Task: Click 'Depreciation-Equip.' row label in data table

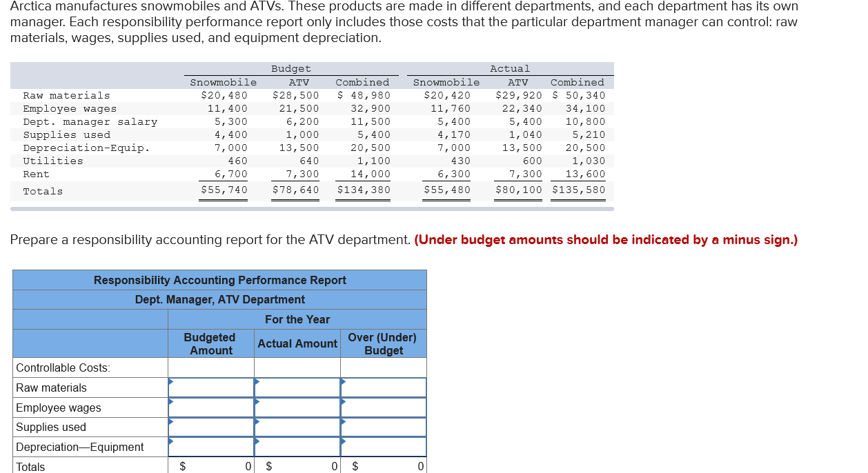Action: (86, 148)
